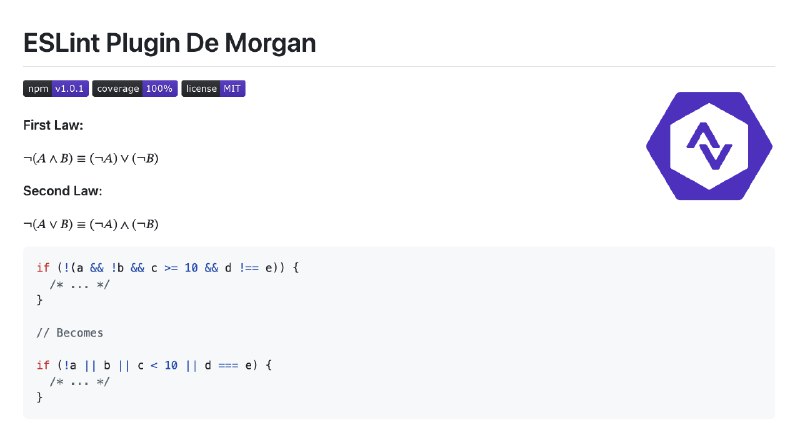This screenshot has height=437, width=800.
Task: Click the zigzag symbol inside the logo
Action: 709,146
